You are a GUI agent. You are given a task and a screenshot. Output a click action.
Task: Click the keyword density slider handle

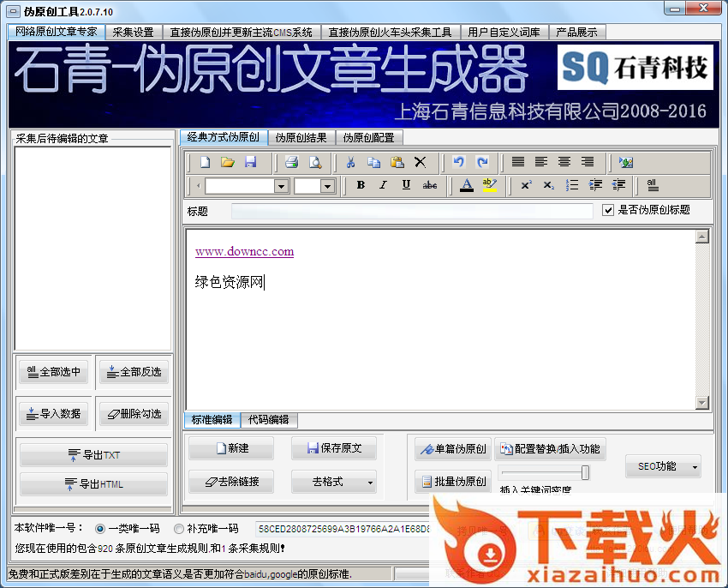pos(585,473)
